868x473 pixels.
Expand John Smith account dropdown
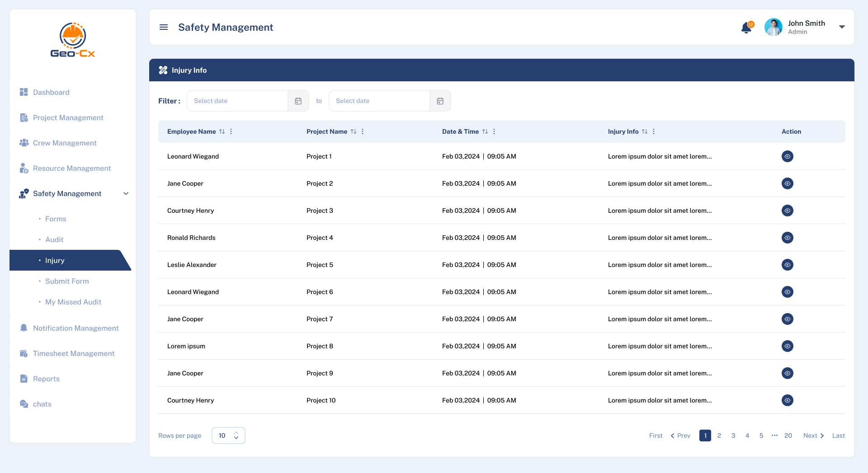(x=842, y=27)
